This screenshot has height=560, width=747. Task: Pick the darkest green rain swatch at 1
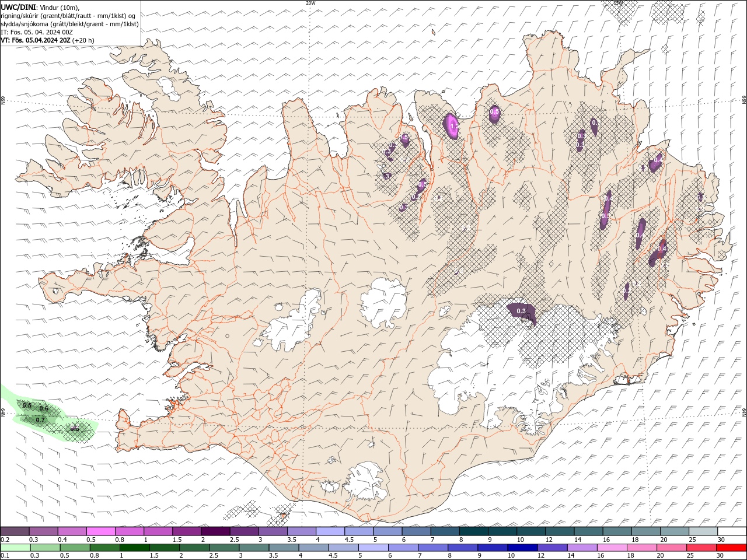tap(134, 548)
